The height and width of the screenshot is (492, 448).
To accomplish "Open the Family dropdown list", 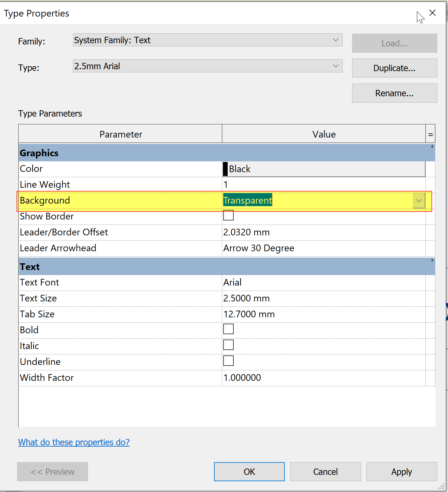I will [x=208, y=40].
